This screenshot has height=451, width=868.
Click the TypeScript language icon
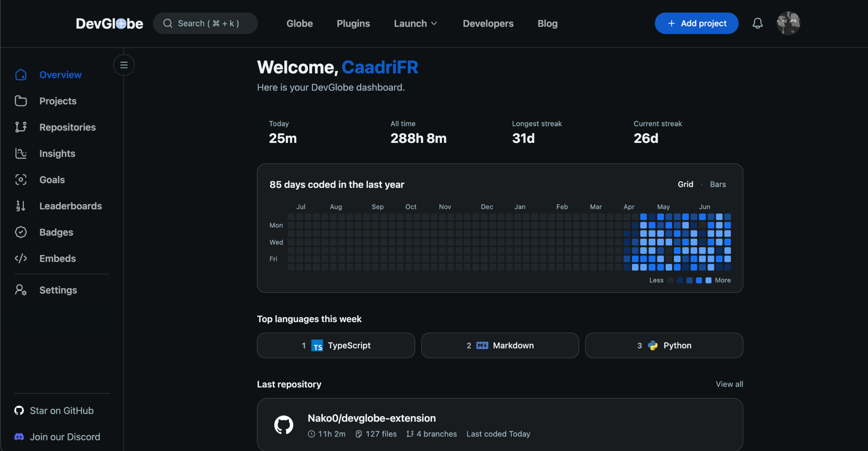317,345
